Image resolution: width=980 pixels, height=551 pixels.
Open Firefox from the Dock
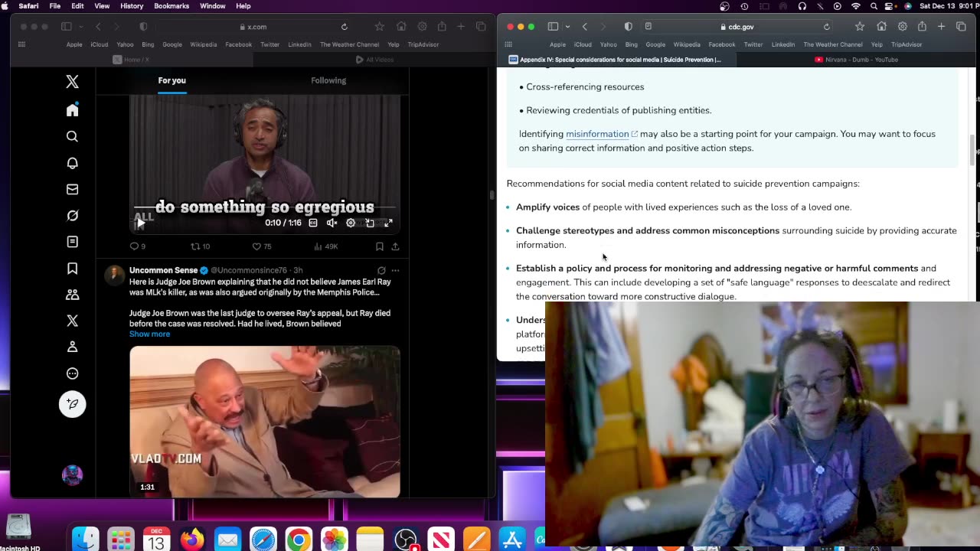[192, 540]
